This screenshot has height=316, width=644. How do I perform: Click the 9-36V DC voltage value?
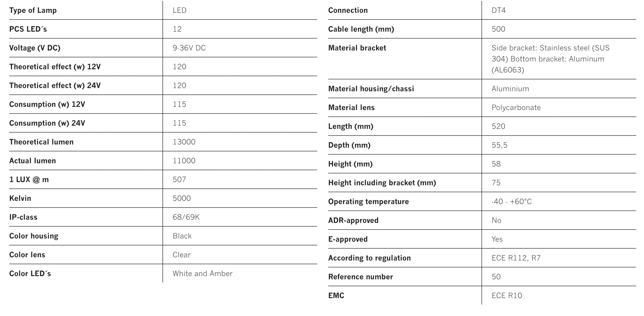click(189, 48)
